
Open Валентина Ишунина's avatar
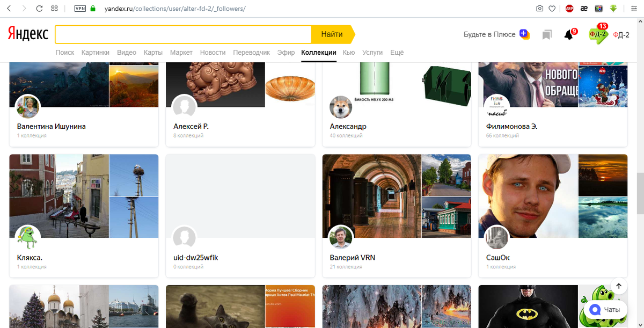pos(27,107)
